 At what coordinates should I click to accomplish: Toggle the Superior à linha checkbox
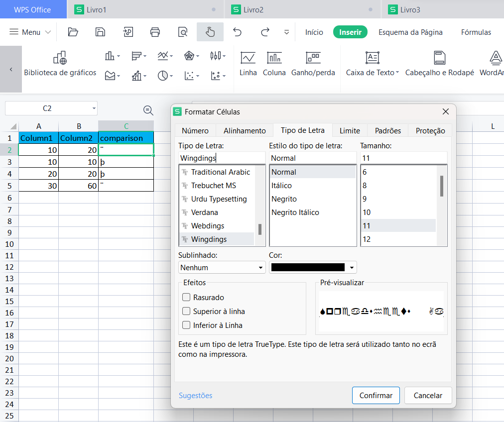[187, 312]
